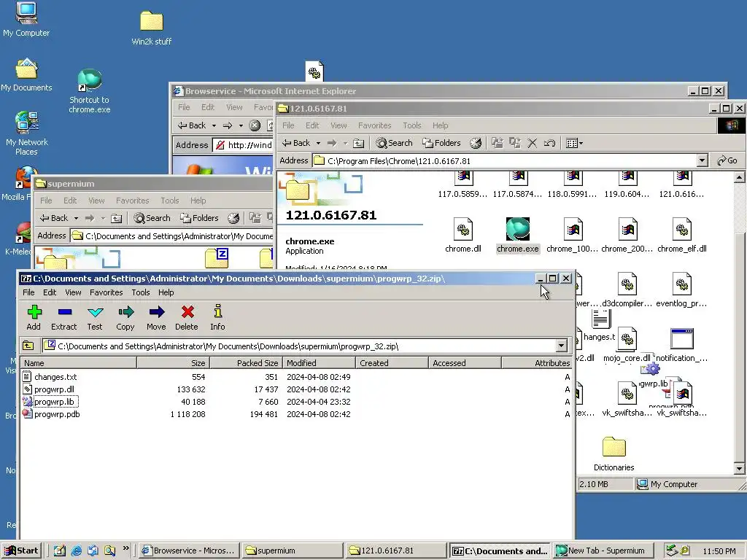Toggle Folders pane in 121.0.6167.81 window
Screen dimensions: 747x560
(441, 143)
